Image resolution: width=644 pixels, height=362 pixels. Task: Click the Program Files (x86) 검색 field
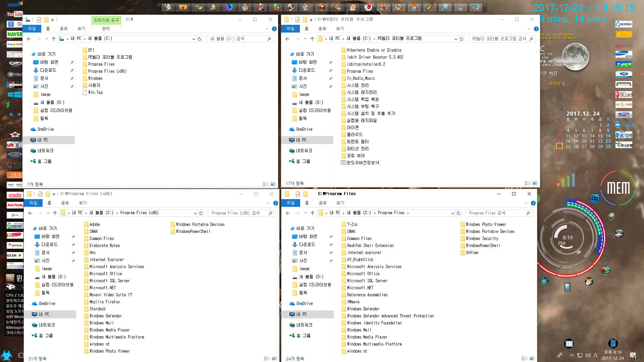click(x=241, y=213)
